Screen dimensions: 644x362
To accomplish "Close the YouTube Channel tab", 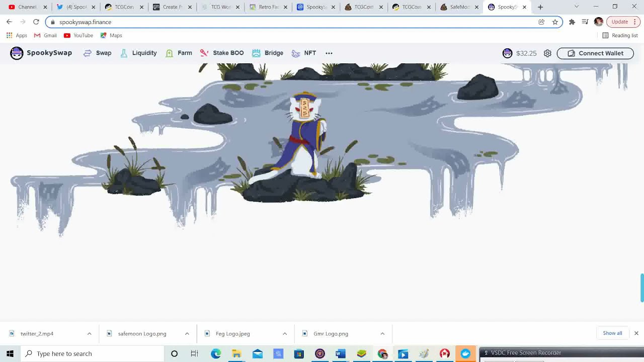I will (x=45, y=7).
